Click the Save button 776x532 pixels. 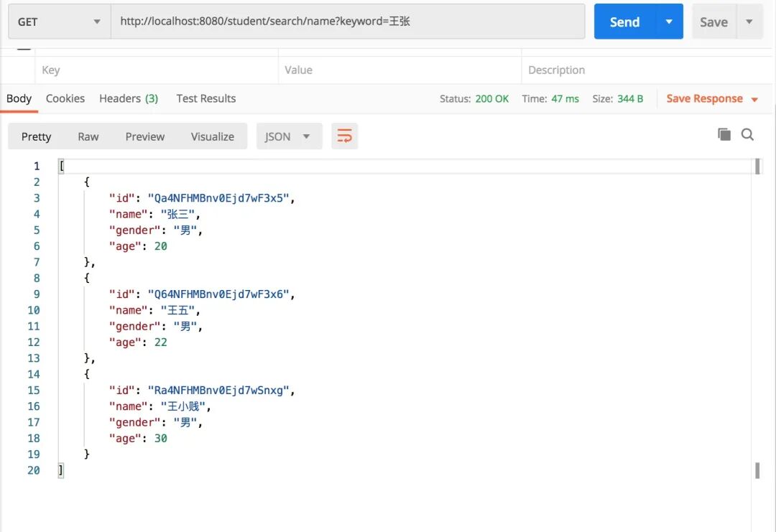[x=713, y=22]
